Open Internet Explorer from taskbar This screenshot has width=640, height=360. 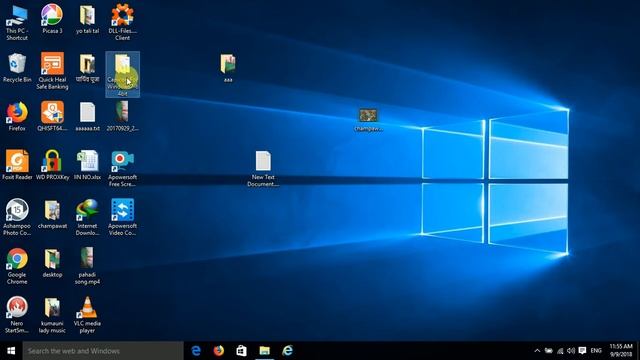287,351
